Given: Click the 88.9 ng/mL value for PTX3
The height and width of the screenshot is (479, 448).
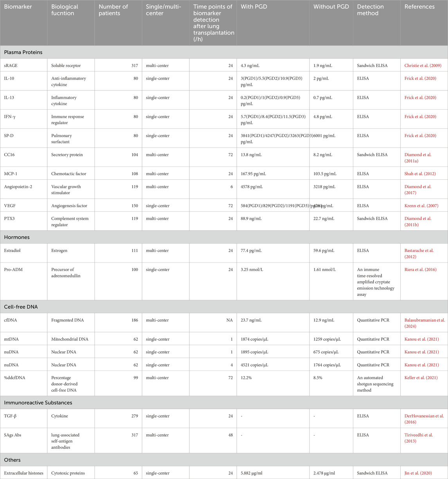Looking at the screenshot, I should [252, 219].
